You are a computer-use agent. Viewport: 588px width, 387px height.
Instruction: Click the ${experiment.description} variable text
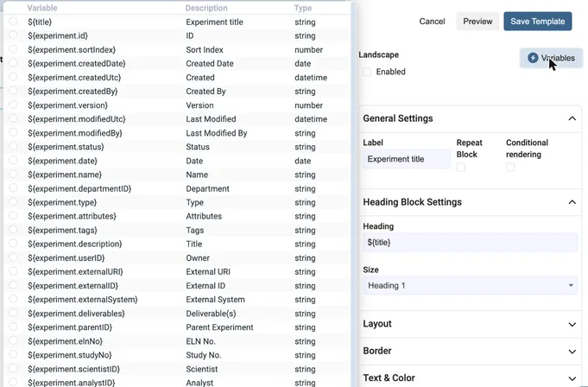point(74,244)
